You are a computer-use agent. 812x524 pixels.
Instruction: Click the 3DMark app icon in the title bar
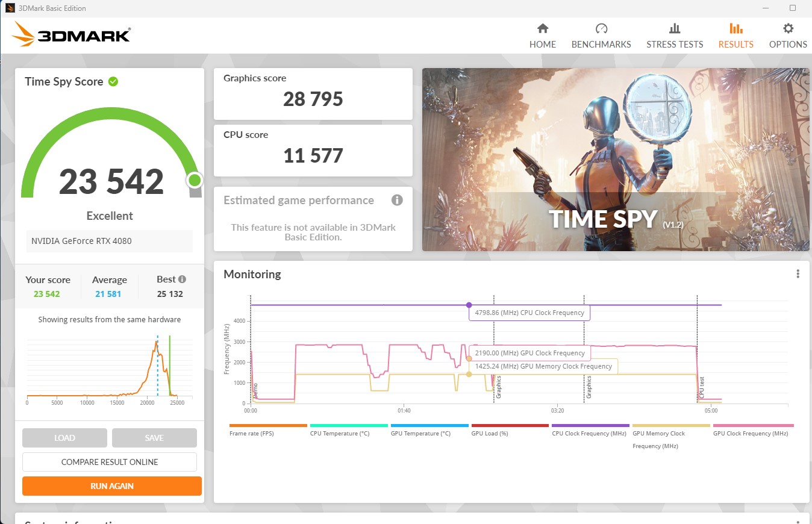click(x=10, y=8)
